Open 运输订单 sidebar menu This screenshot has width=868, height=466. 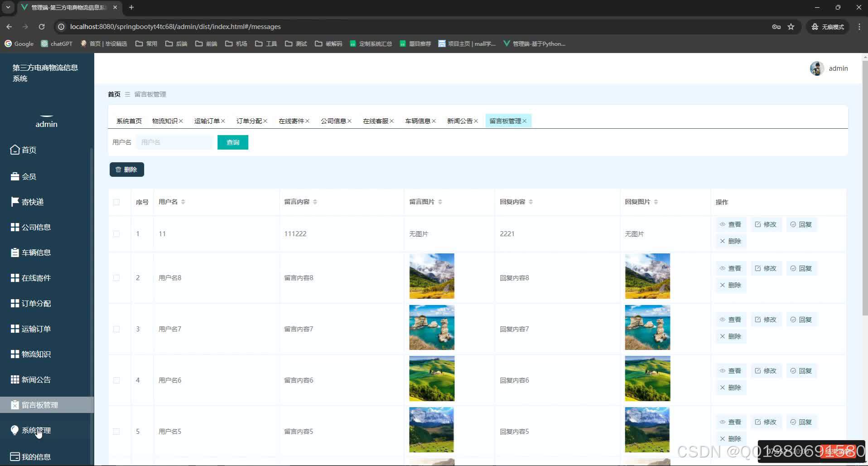[31, 329]
